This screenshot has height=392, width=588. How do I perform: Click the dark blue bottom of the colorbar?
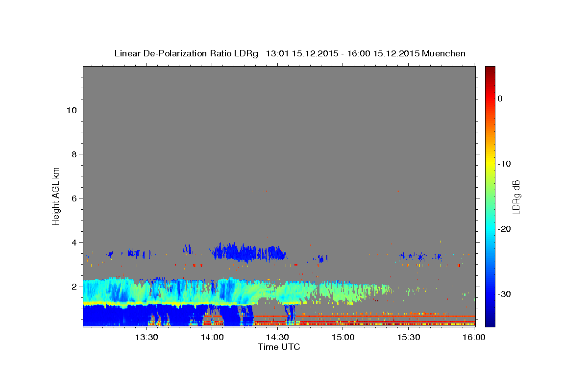tap(490, 321)
